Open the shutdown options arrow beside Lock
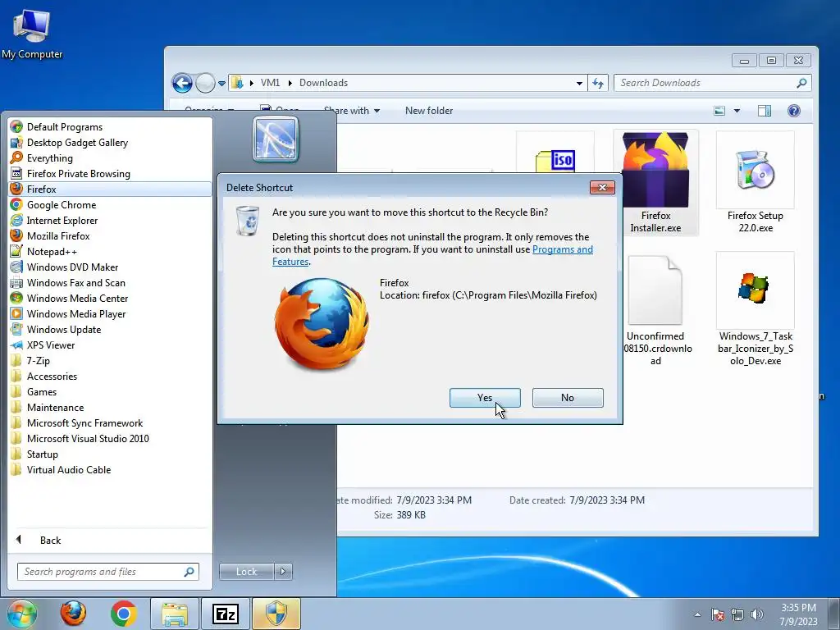 [x=283, y=572]
